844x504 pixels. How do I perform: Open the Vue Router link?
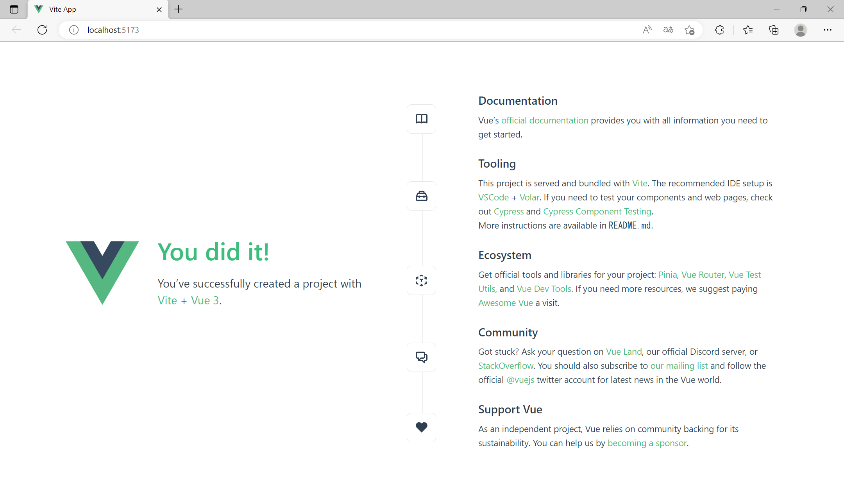click(x=703, y=275)
